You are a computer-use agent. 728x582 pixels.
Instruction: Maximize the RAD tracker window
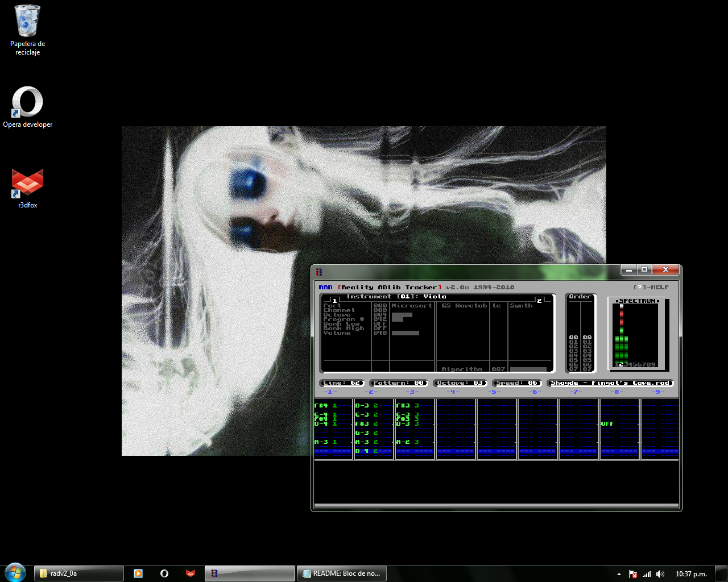[644, 269]
